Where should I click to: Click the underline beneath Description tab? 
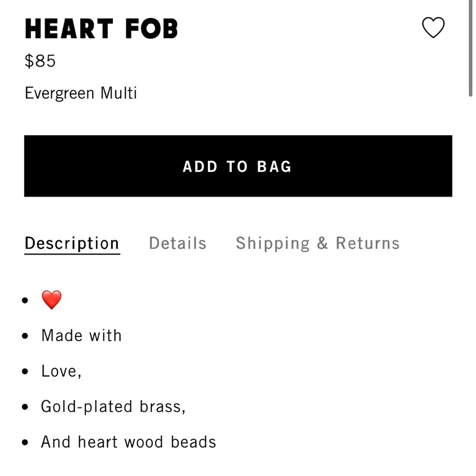(x=72, y=254)
